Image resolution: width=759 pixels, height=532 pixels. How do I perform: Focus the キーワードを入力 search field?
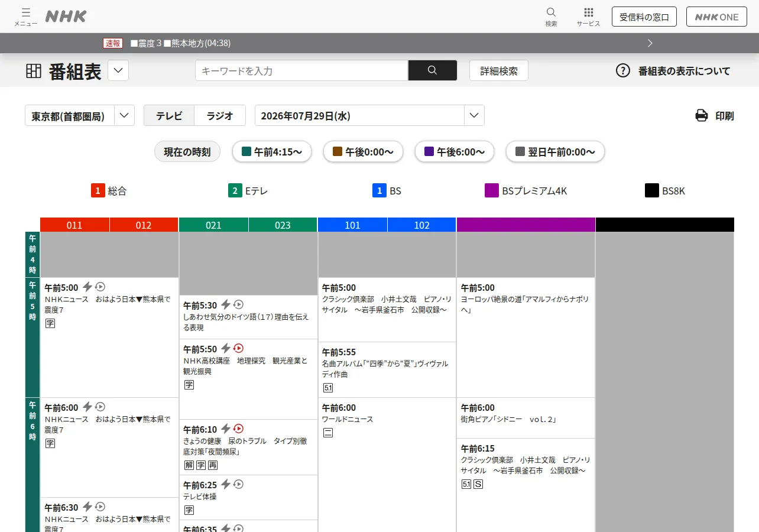(301, 70)
